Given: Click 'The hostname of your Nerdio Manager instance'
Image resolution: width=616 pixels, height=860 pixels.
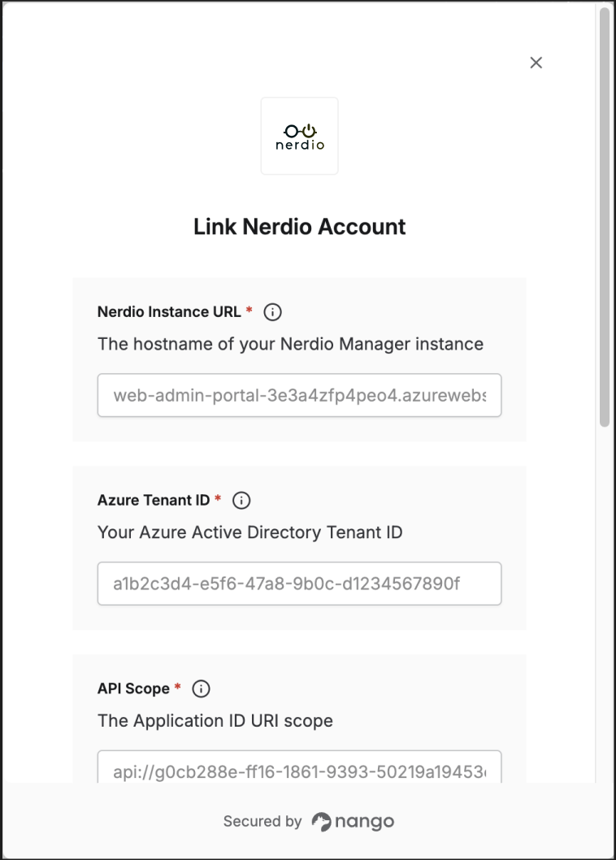Looking at the screenshot, I should pyautogui.click(x=291, y=344).
